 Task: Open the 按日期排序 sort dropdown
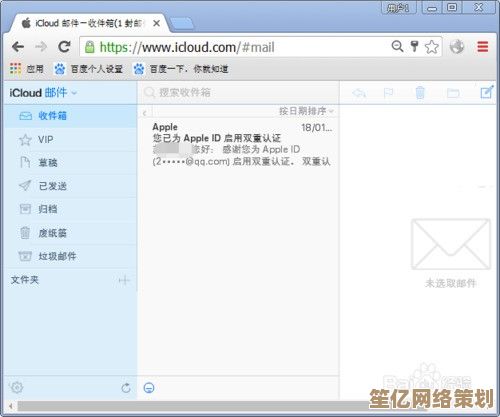pos(306,111)
